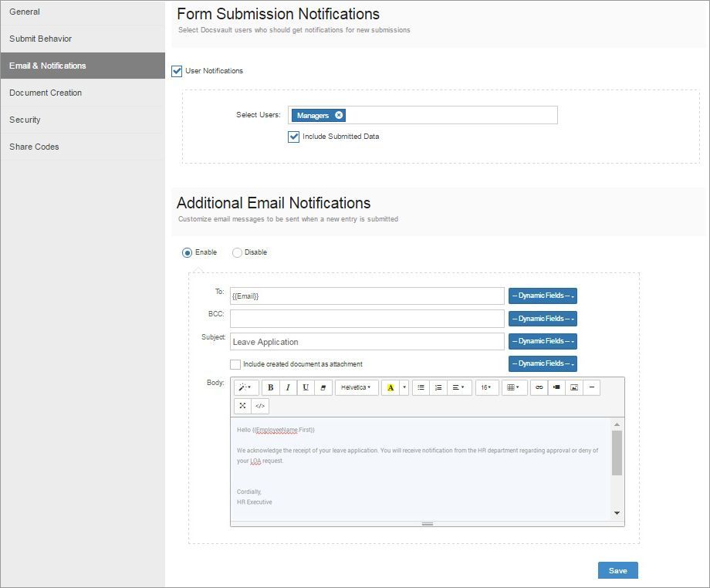The image size is (710, 588).
Task: Click the Save button
Action: click(x=617, y=570)
